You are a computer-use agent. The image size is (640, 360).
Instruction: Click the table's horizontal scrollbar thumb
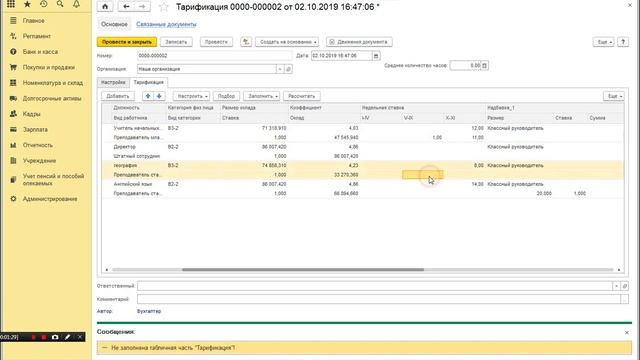pyautogui.click(x=303, y=269)
